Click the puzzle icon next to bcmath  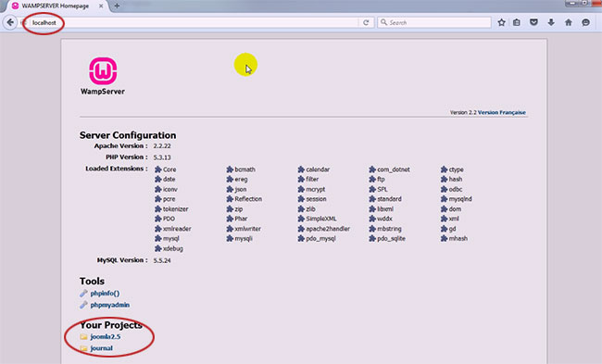pos(230,169)
